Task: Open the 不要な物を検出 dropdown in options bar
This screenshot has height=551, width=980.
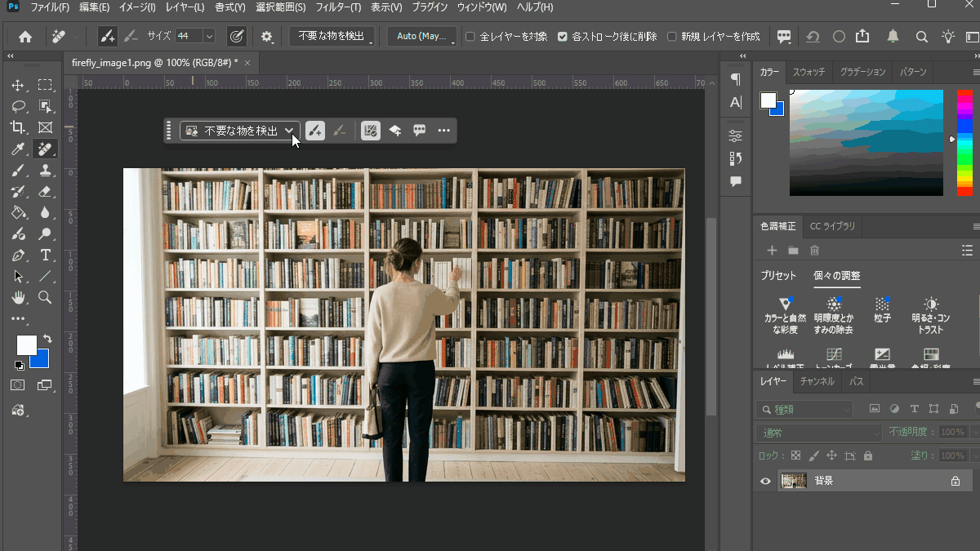Action: click(332, 36)
